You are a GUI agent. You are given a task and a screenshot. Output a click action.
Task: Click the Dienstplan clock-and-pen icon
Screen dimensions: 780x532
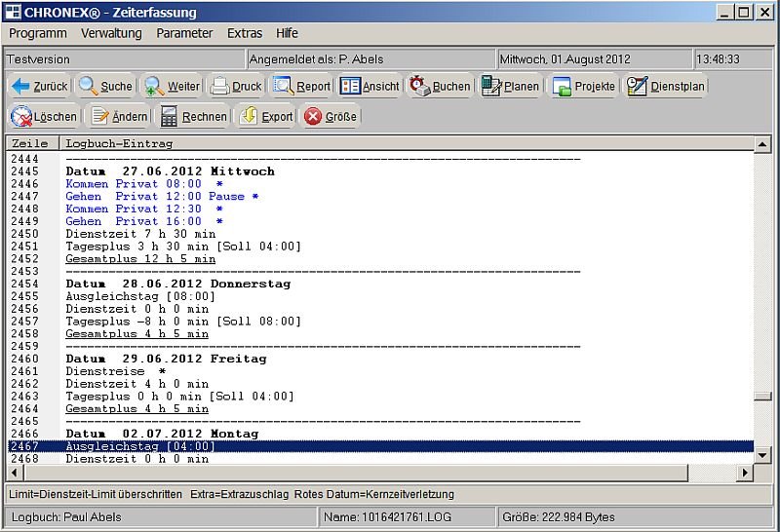coord(638,86)
